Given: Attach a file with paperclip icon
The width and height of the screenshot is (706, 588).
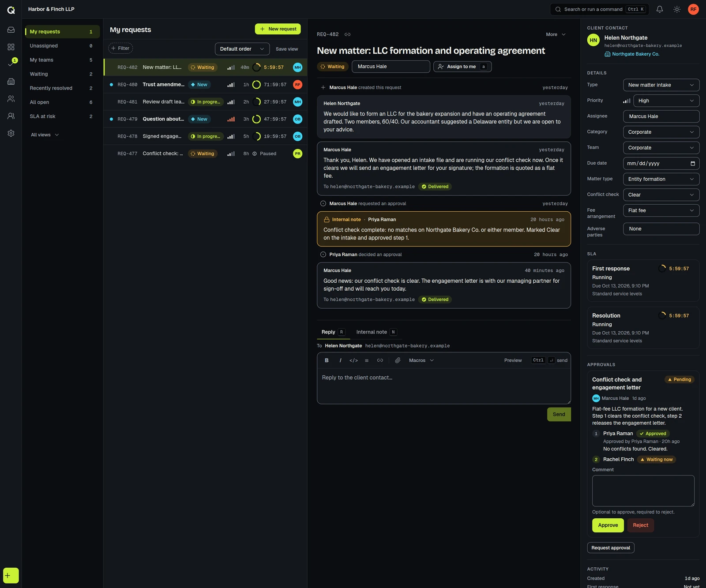Looking at the screenshot, I should click(398, 360).
